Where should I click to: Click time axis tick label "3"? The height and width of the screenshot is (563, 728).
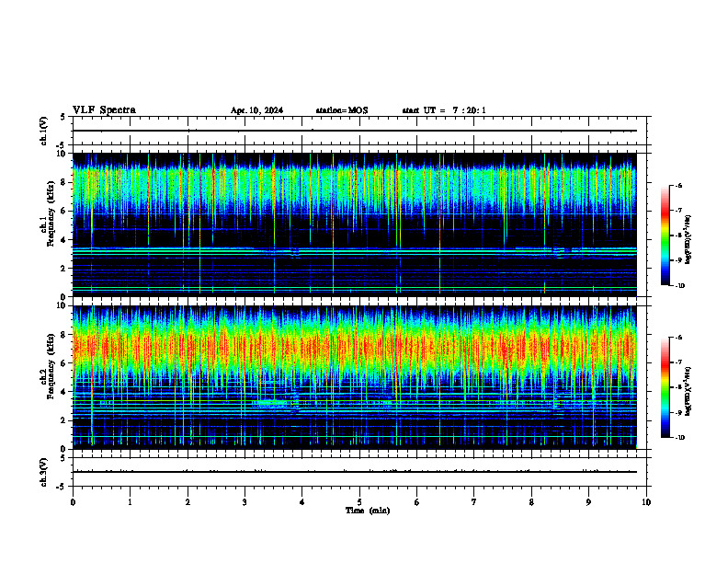pyautogui.click(x=245, y=502)
